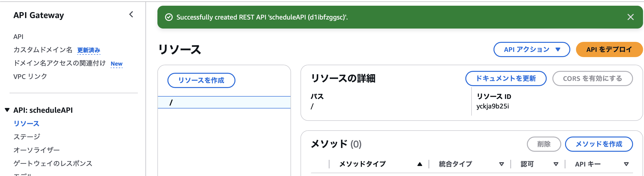This screenshot has height=176, width=644.
Task: Select VPC リンク in the sidebar
Action: (30, 77)
